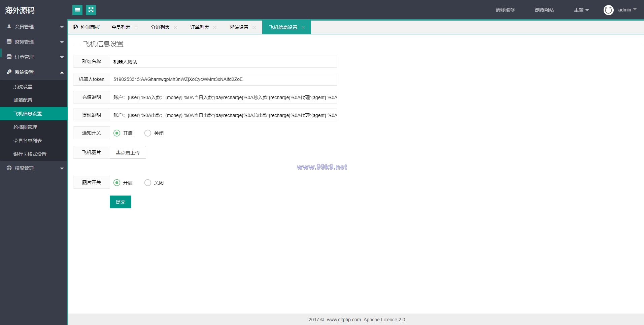
Task: Select 开启 for 图片开关
Action: [117, 183]
